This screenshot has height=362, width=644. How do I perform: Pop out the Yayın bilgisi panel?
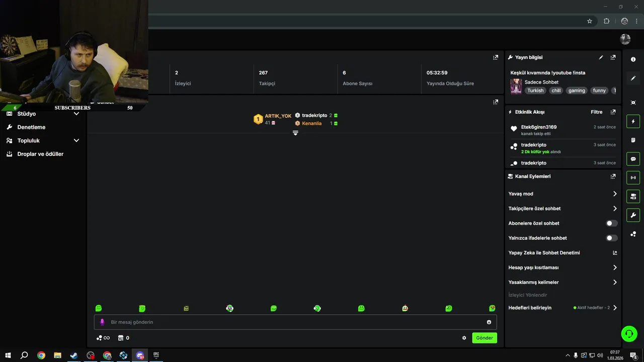[x=613, y=57]
